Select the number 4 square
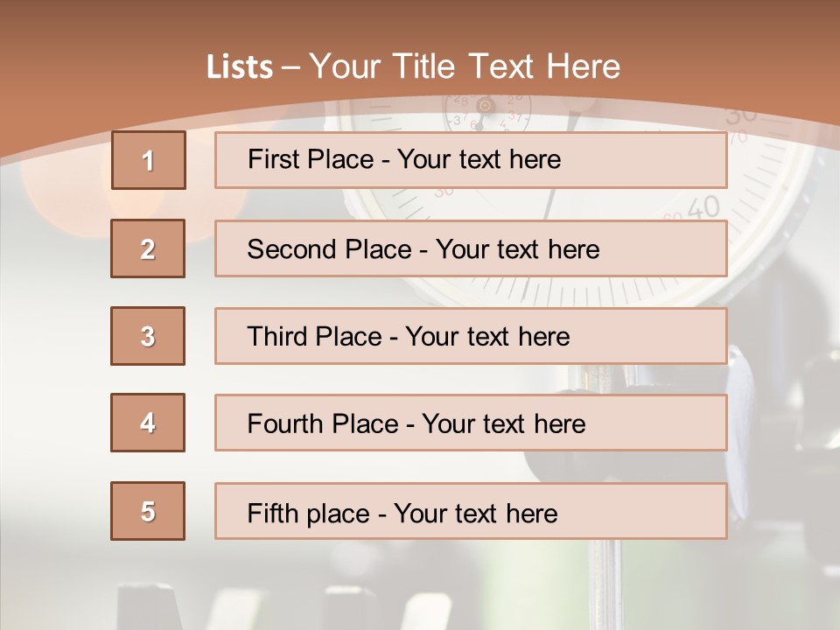 [x=148, y=423]
